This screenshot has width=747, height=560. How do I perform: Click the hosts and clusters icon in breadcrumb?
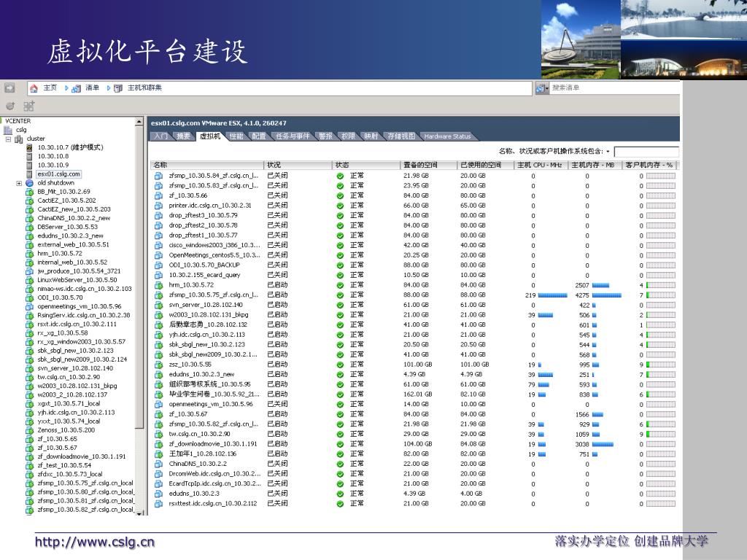coord(118,88)
